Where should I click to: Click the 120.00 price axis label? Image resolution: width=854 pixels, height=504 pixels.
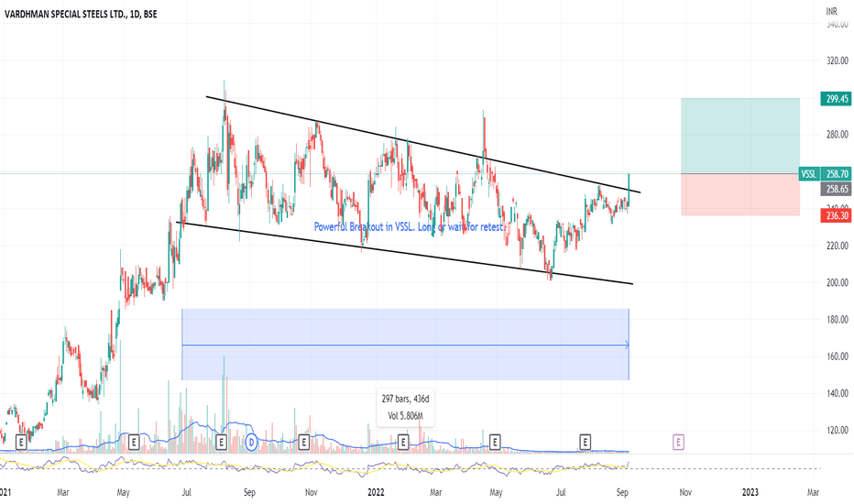click(x=838, y=431)
